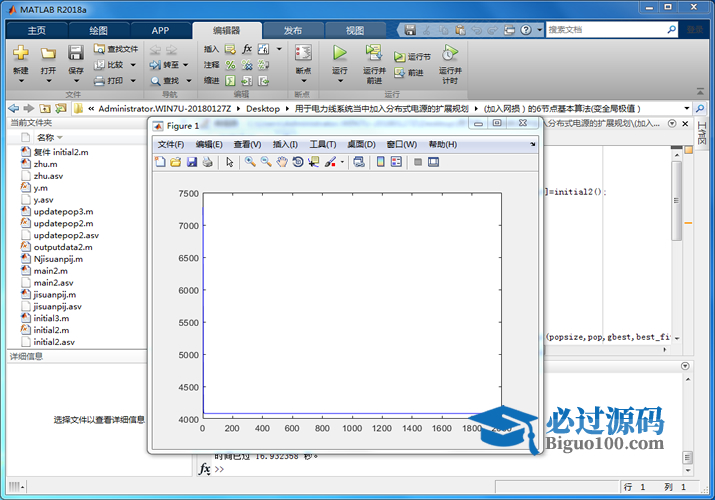Screen dimensions: 715x500
Task: Save the script with the Save icon
Action: tap(76, 53)
